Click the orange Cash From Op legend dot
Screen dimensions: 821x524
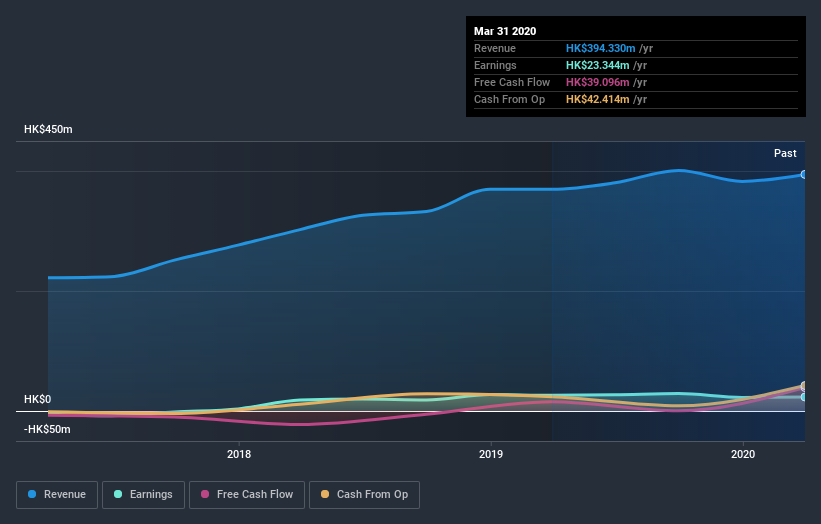(x=325, y=494)
